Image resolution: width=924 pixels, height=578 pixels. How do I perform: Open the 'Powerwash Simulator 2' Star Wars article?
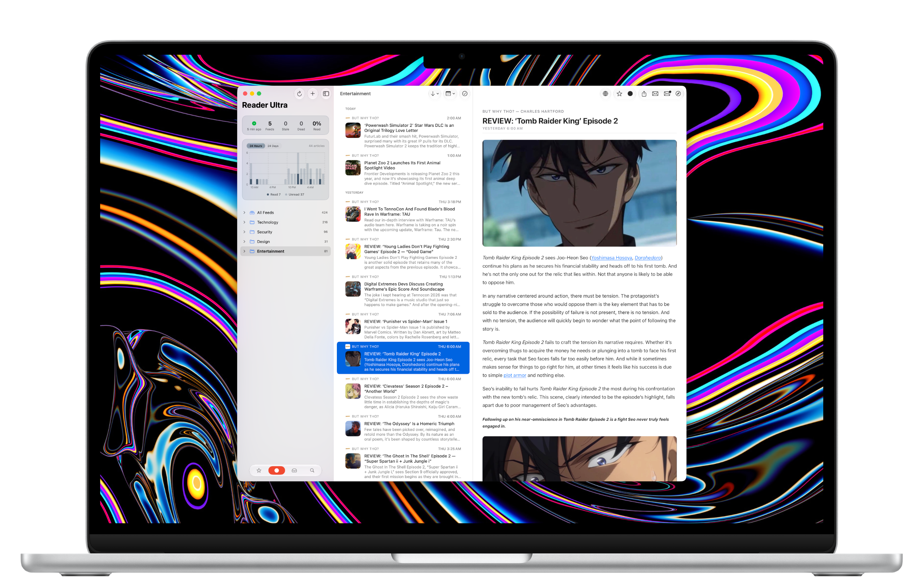[x=403, y=132]
